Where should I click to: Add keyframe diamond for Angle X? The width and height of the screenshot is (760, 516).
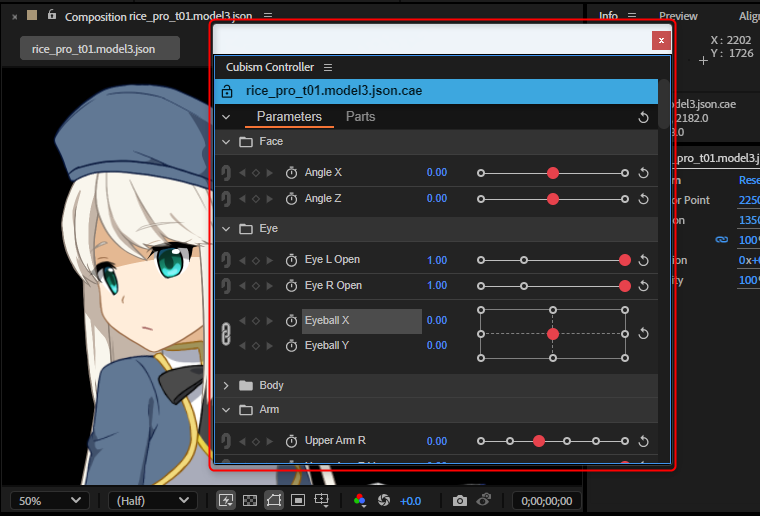[256, 173]
